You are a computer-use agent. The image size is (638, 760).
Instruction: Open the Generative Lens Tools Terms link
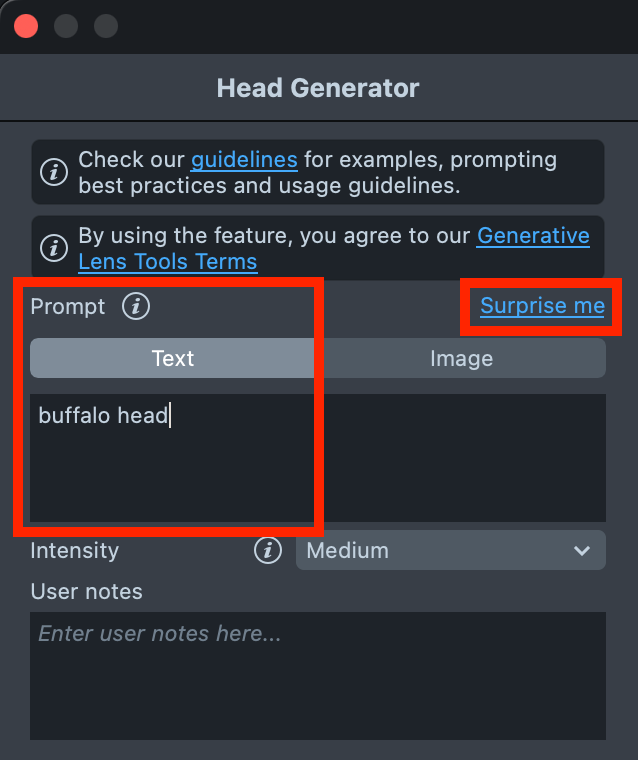533,236
